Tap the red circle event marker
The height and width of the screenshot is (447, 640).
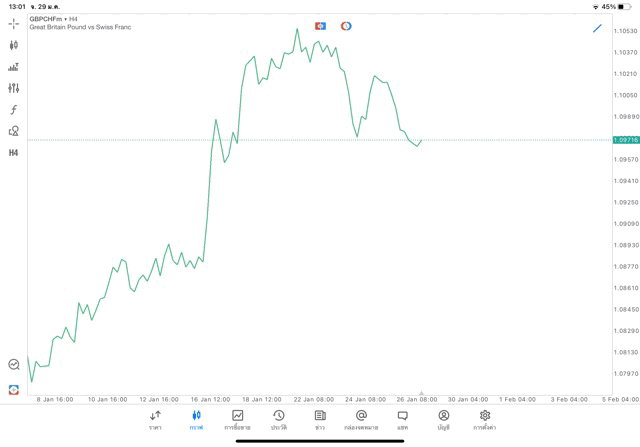(x=346, y=26)
